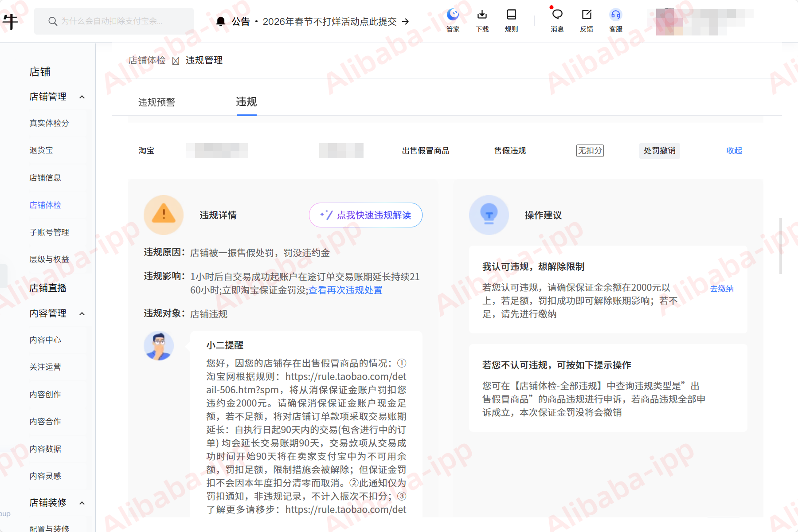Select the 违规 tab
798x532 pixels.
tap(246, 102)
